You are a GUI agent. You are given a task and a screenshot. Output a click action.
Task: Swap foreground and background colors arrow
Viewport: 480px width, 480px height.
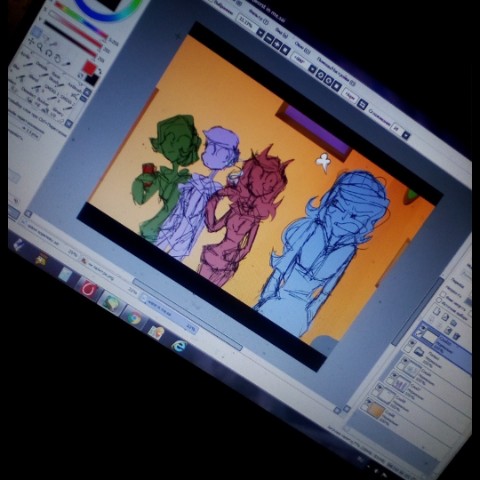click(99, 71)
